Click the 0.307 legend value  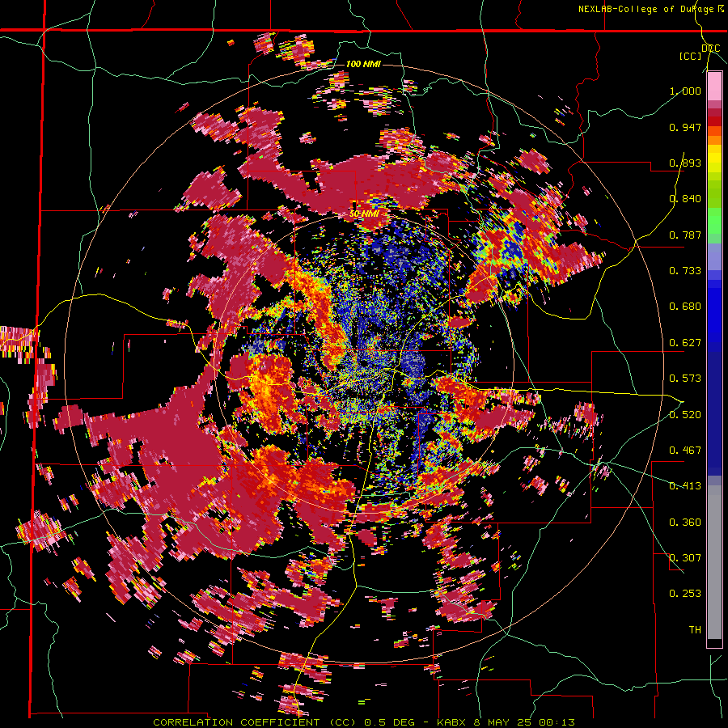pyautogui.click(x=685, y=558)
